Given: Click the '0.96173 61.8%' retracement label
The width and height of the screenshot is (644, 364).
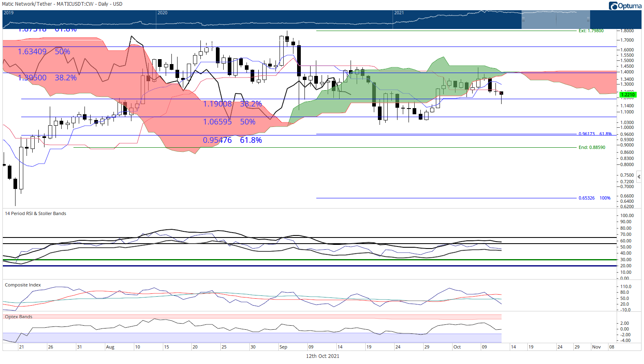Looking at the screenshot, I should pyautogui.click(x=595, y=134).
